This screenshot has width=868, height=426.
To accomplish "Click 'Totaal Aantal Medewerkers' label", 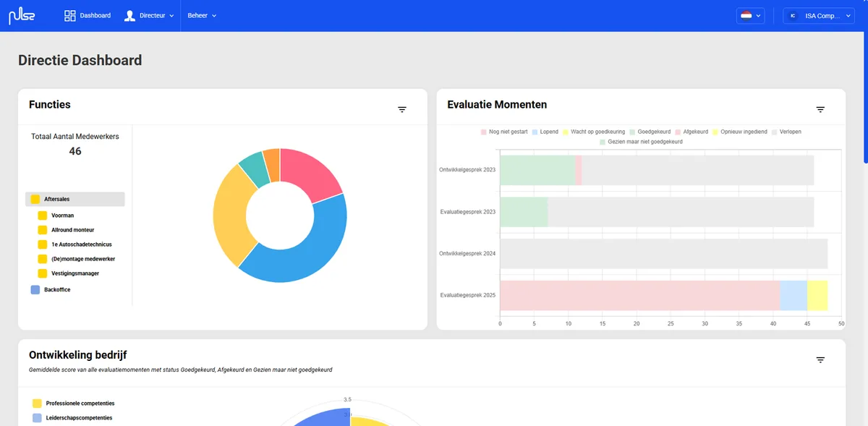I will [75, 136].
